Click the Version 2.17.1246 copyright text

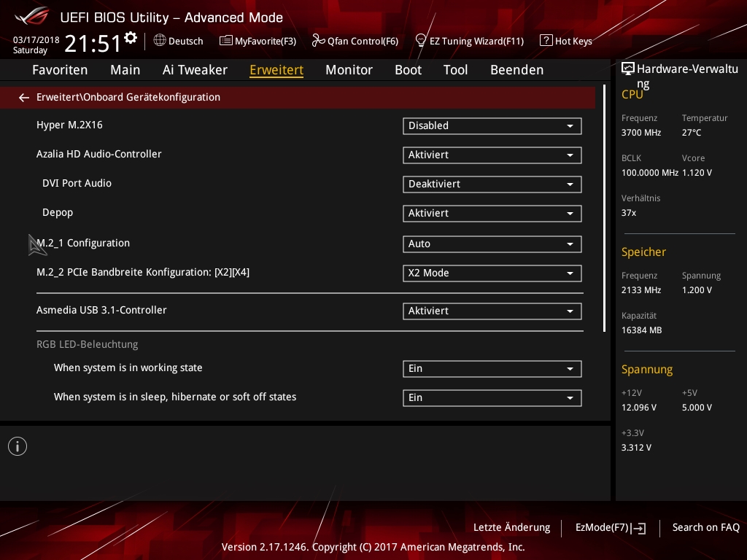tap(373, 547)
